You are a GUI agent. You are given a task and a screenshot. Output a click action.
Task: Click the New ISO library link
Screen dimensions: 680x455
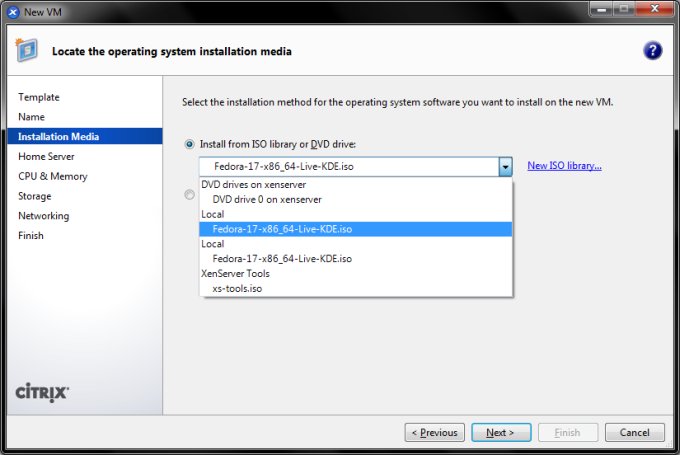tap(564, 166)
